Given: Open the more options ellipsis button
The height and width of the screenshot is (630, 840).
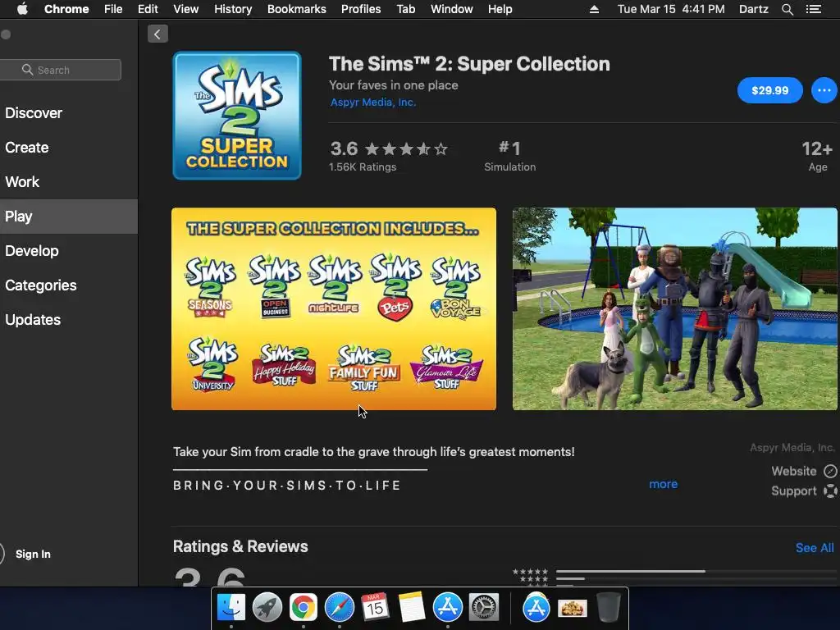Looking at the screenshot, I should (824, 90).
